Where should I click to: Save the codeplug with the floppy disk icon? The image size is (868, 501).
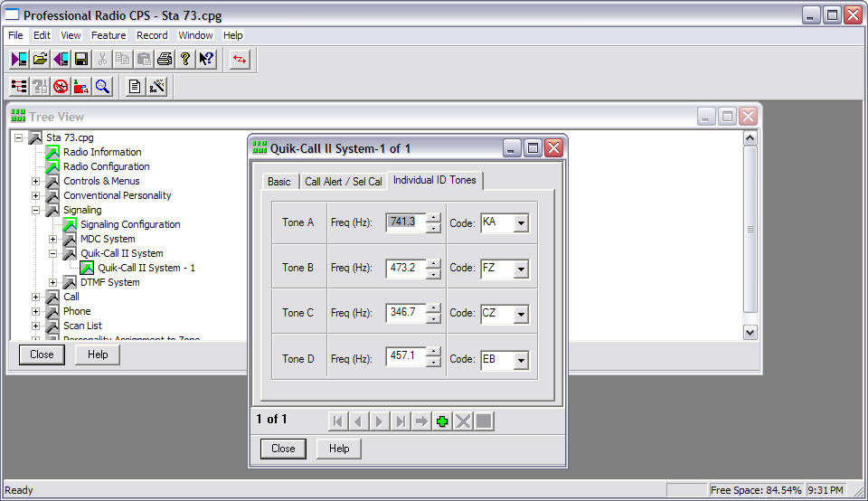81,60
